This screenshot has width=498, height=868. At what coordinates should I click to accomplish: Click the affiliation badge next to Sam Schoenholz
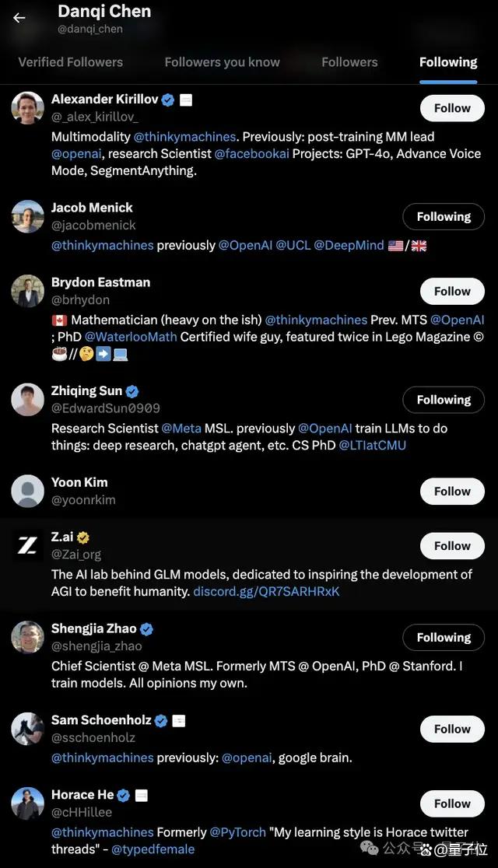(178, 721)
